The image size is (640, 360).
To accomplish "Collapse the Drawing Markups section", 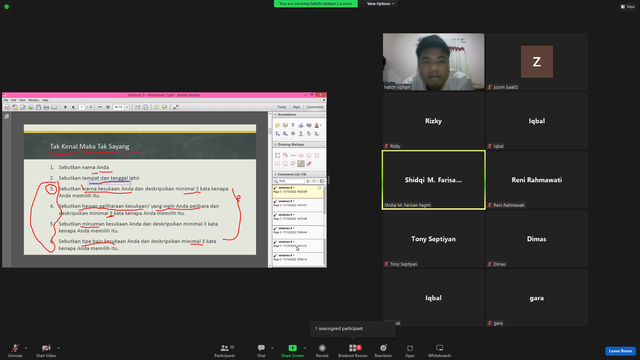I will tap(276, 144).
